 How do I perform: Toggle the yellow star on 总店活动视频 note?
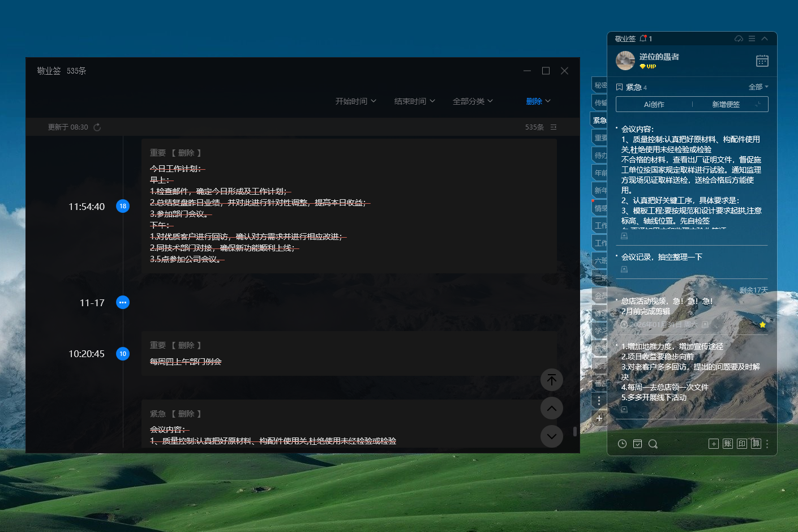coord(762,325)
